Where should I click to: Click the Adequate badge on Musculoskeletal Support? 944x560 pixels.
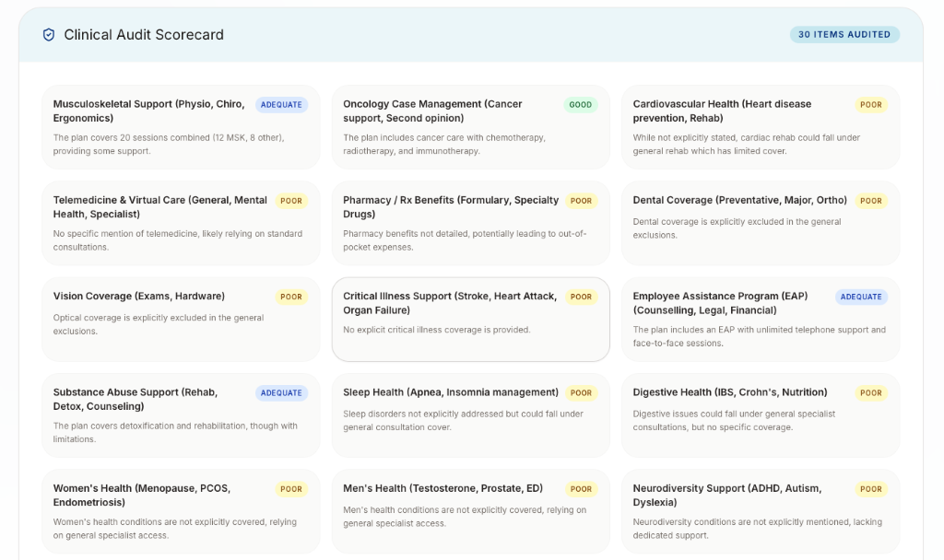point(281,105)
